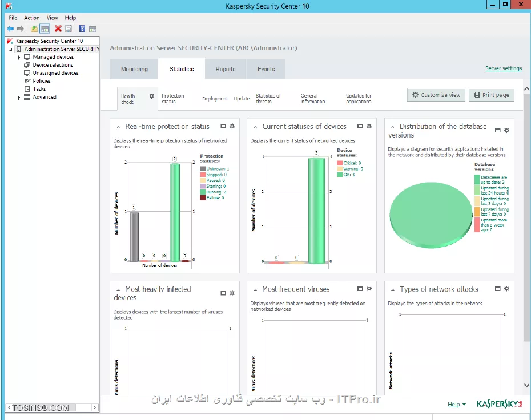Collapse the Current statuses of devices pane
The width and height of the screenshot is (531, 420).
255,127
